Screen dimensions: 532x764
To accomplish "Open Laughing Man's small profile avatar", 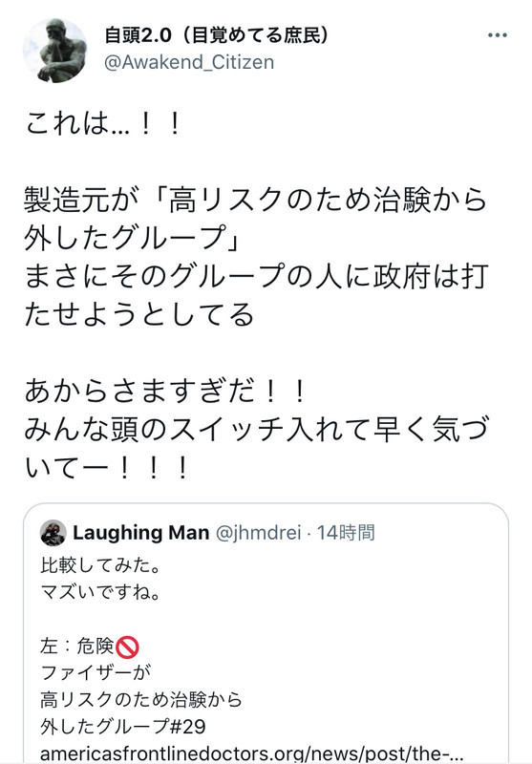I will 53,533.
